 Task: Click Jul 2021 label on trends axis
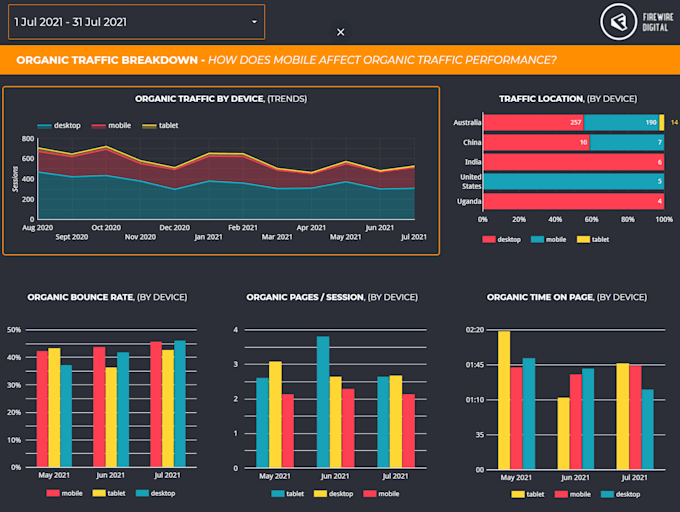[x=414, y=237]
